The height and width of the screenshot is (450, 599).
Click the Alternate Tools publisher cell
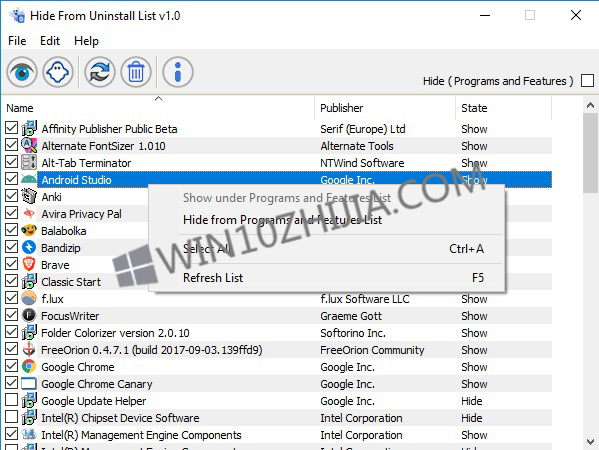tap(357, 146)
